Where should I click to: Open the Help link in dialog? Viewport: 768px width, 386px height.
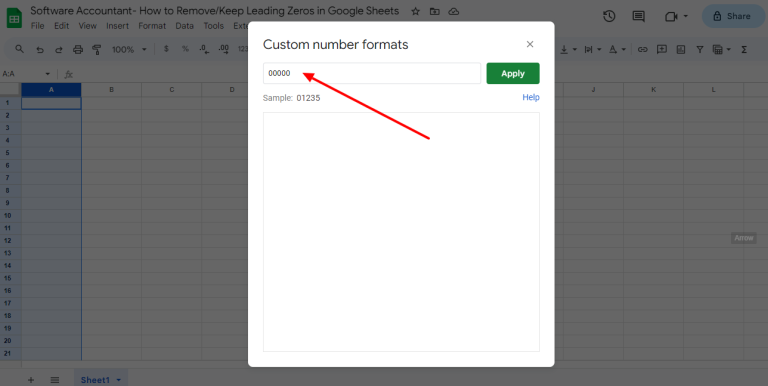point(530,97)
